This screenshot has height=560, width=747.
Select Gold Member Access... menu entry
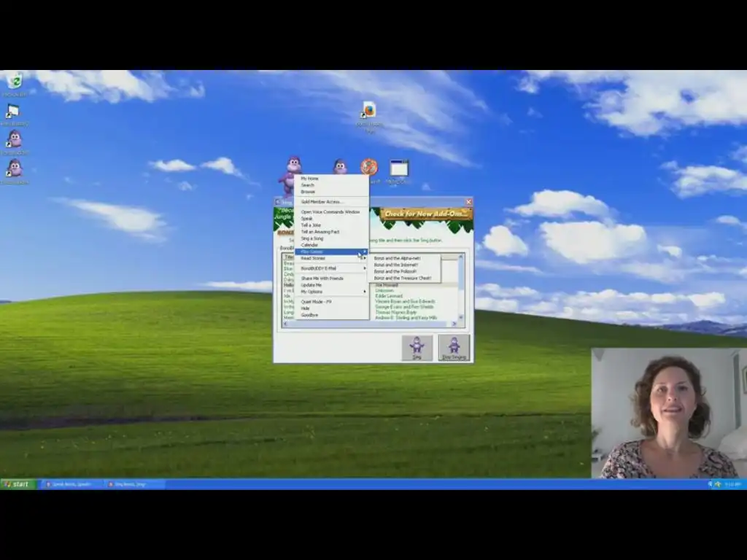[x=332, y=202]
